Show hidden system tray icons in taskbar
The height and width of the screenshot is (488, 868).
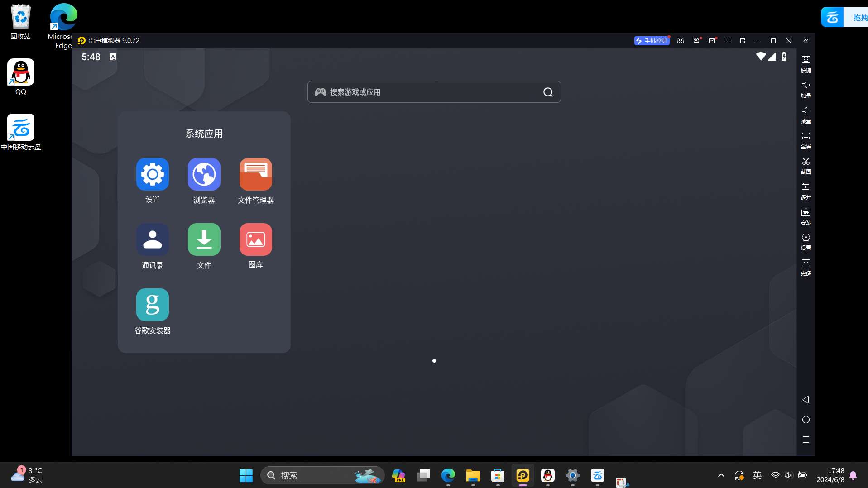click(721, 475)
